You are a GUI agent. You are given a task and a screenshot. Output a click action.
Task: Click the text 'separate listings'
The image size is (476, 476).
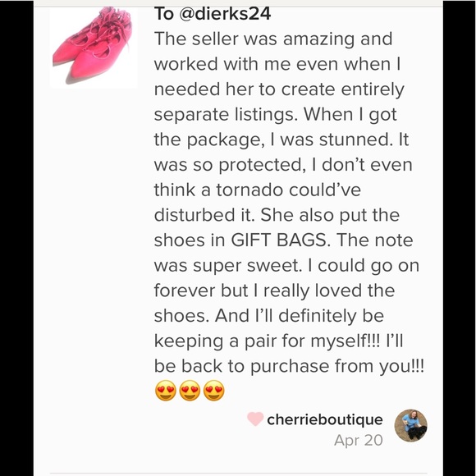coord(227,115)
